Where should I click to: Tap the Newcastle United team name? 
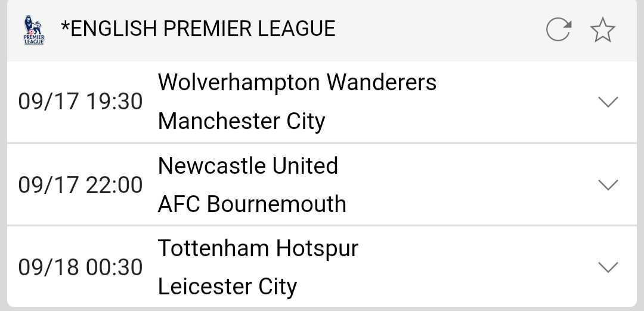tap(248, 165)
